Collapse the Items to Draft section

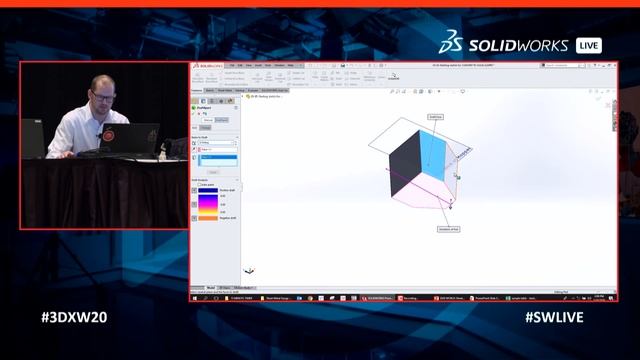click(237, 138)
